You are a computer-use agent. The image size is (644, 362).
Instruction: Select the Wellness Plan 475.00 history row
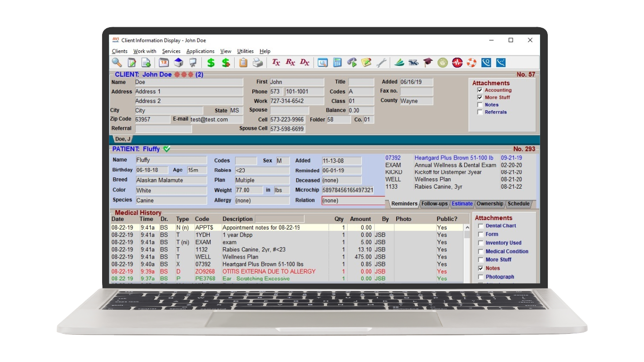coord(287,257)
